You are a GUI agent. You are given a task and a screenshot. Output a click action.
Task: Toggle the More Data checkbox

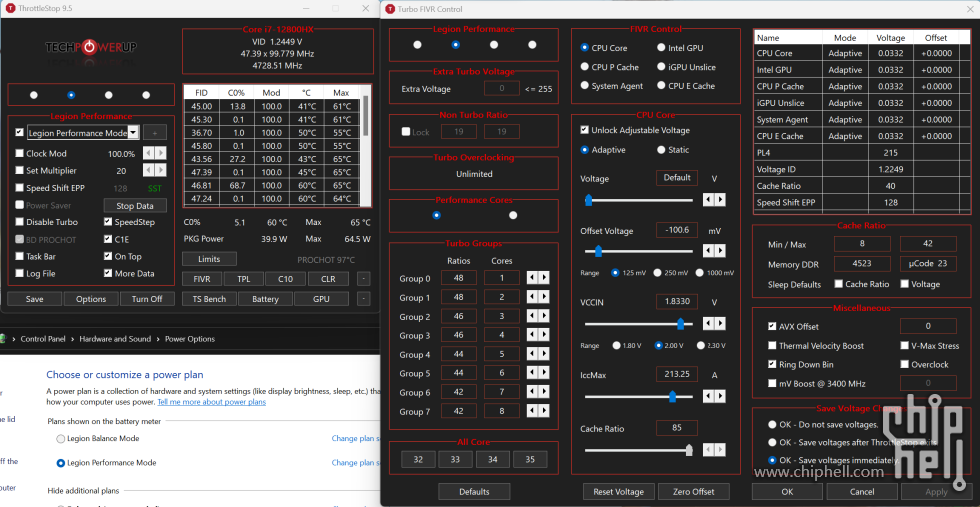tap(109, 273)
